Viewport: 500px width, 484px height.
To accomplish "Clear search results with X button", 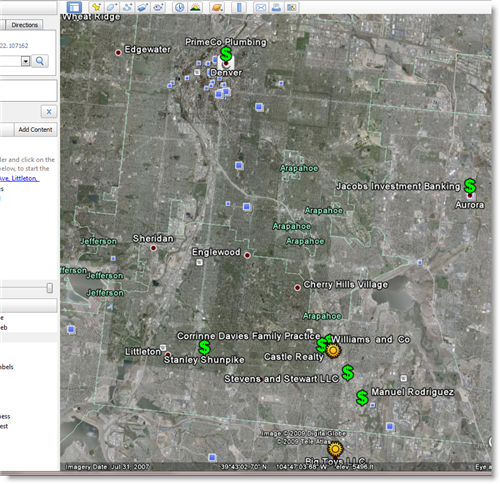I will tap(49, 112).
